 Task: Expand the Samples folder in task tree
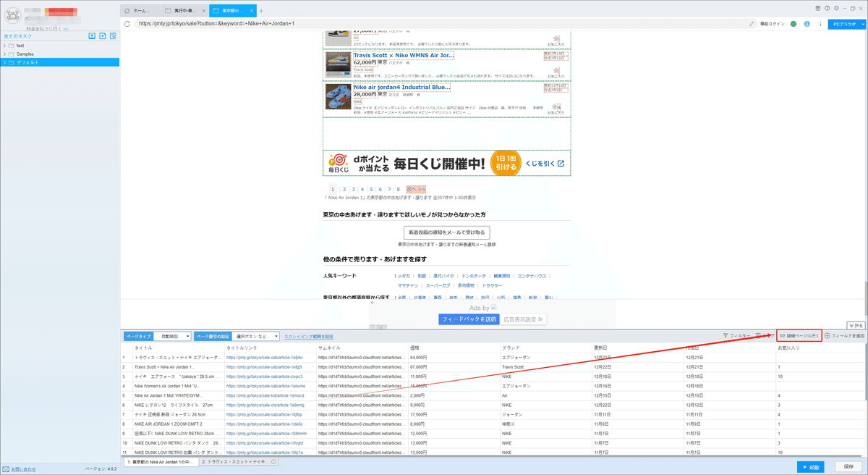pyautogui.click(x=4, y=54)
